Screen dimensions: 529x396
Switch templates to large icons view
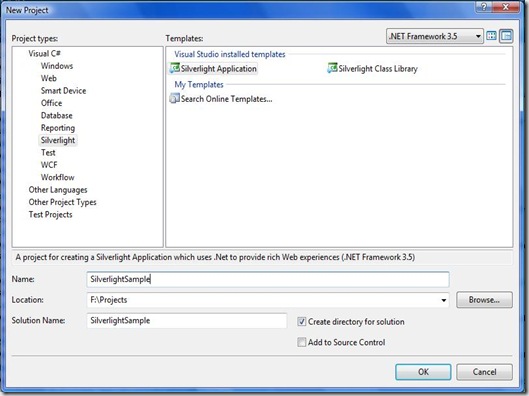coord(492,36)
